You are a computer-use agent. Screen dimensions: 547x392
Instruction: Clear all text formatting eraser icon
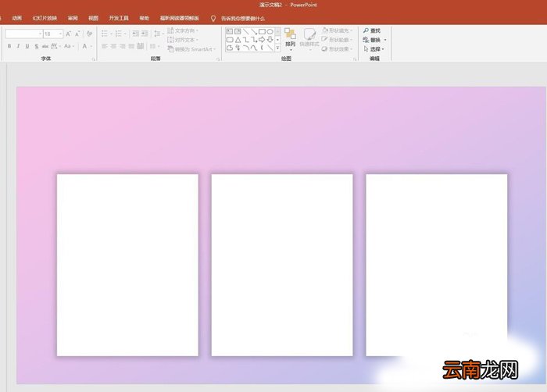point(90,34)
